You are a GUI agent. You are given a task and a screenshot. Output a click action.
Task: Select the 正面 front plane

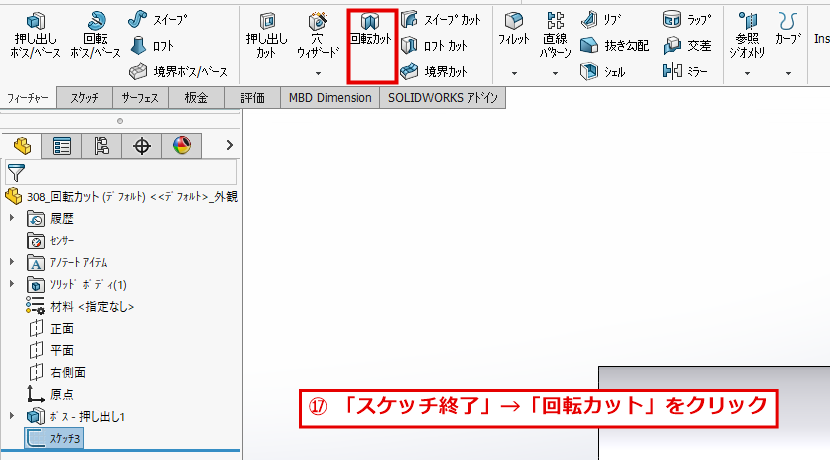click(51, 329)
